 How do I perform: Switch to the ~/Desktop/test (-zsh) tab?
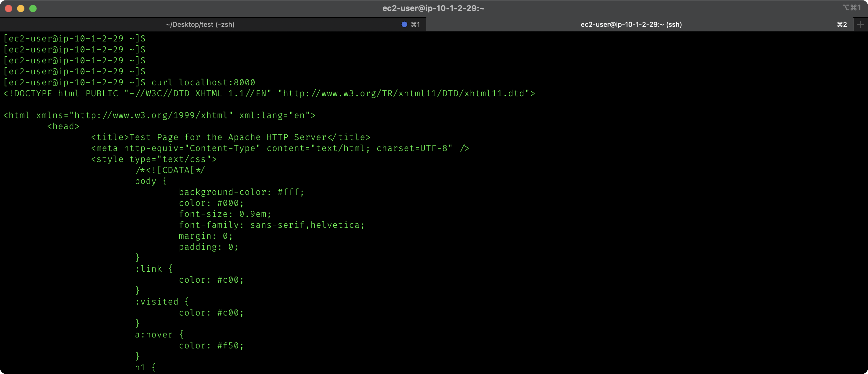pos(200,24)
